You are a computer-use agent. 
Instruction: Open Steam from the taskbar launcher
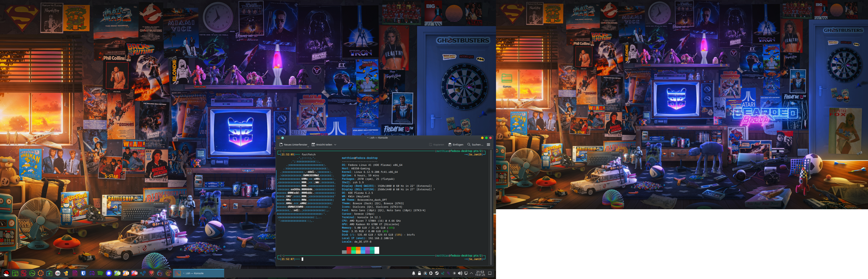tap(143, 273)
